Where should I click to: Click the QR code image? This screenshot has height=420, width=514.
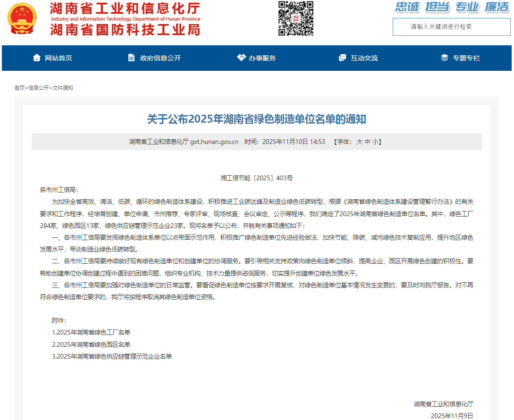(295, 18)
